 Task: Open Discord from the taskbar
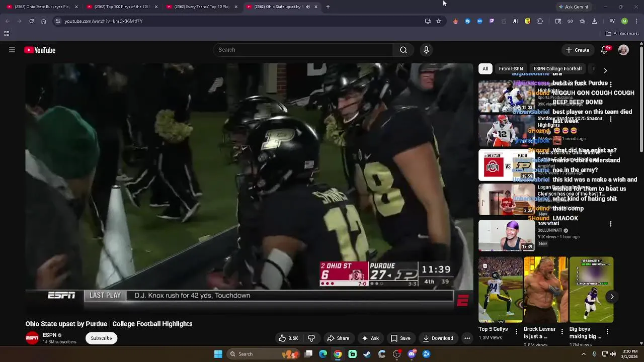tap(412, 354)
